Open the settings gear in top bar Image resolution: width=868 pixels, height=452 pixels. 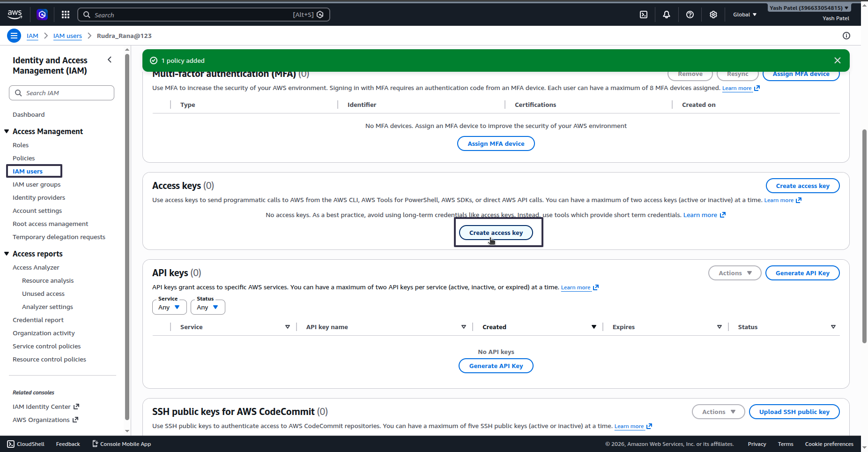713,15
